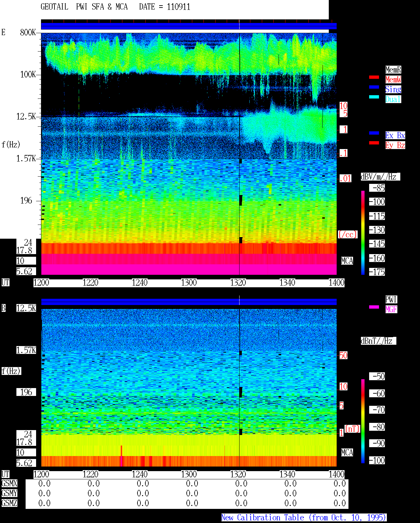The width and height of the screenshot is (420, 523).
Task: Click the cyan Dual legend swatch
Action: point(374,97)
